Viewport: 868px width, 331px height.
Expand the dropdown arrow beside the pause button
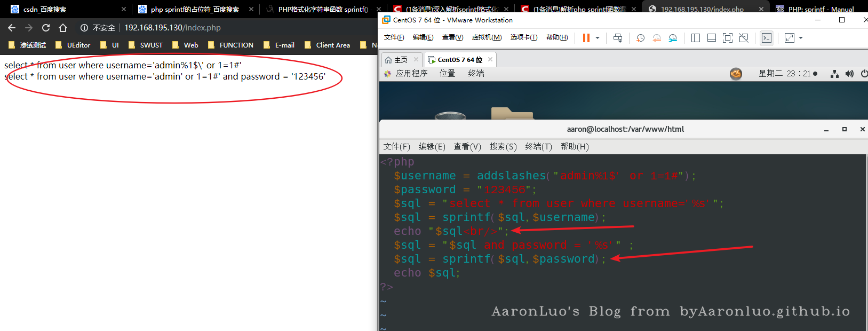click(x=598, y=38)
